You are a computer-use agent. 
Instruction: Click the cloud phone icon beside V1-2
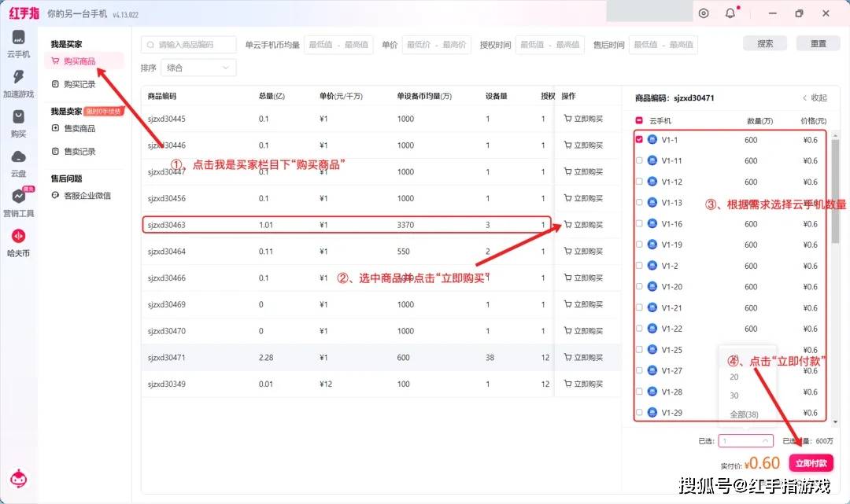click(652, 266)
